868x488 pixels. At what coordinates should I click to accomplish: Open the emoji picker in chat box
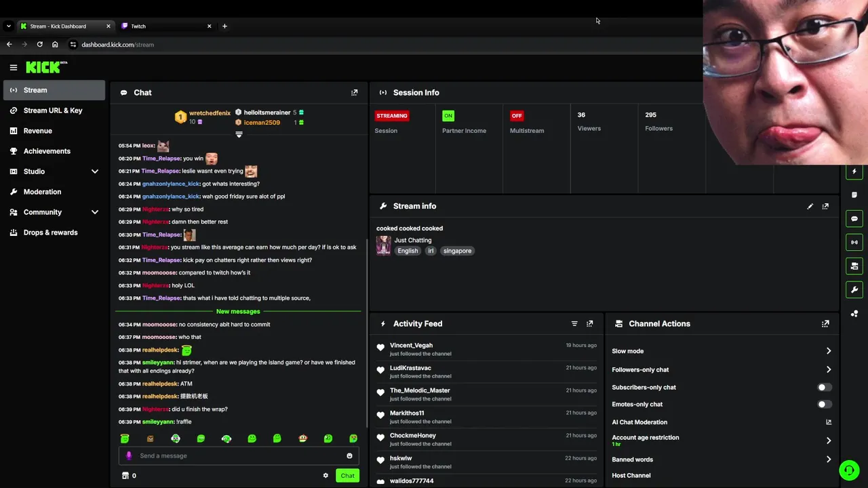pyautogui.click(x=349, y=456)
